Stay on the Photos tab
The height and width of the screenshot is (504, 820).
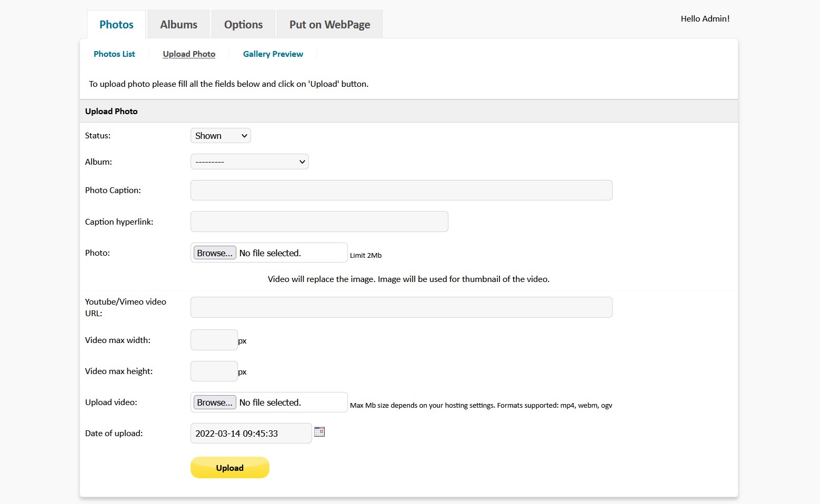(116, 24)
